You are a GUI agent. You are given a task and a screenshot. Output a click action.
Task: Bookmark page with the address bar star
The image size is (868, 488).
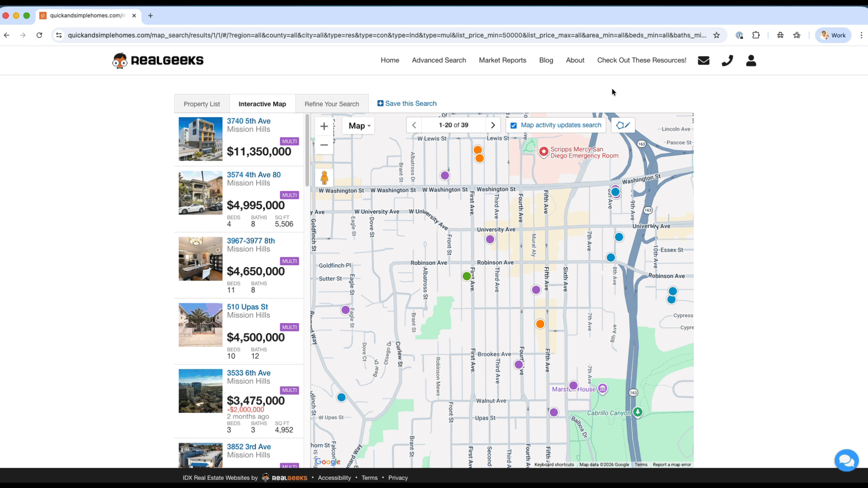[x=717, y=35]
